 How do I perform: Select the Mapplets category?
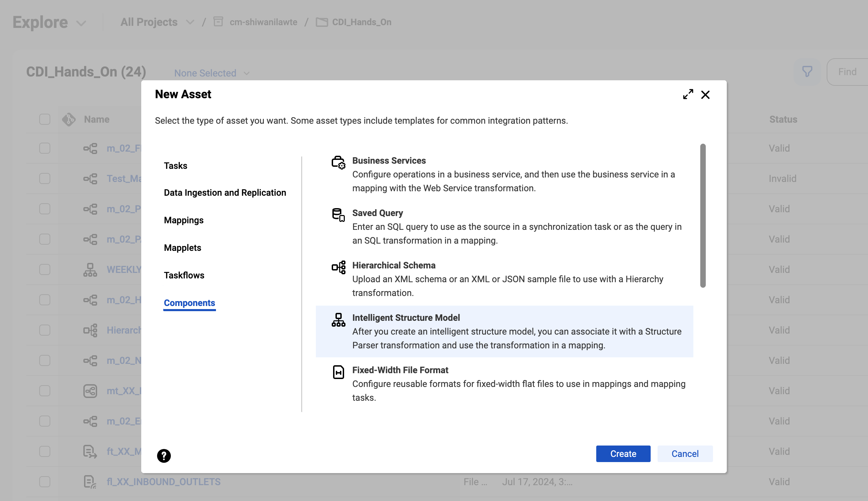point(183,248)
